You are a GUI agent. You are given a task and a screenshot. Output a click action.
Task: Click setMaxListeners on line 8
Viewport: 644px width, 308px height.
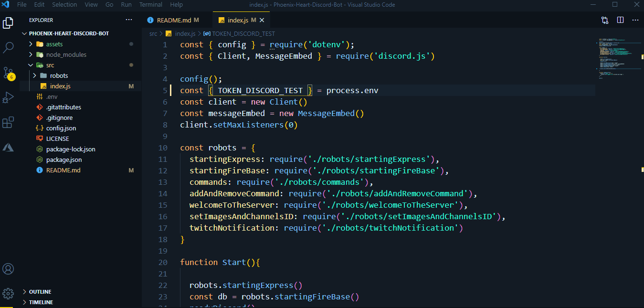(248, 125)
